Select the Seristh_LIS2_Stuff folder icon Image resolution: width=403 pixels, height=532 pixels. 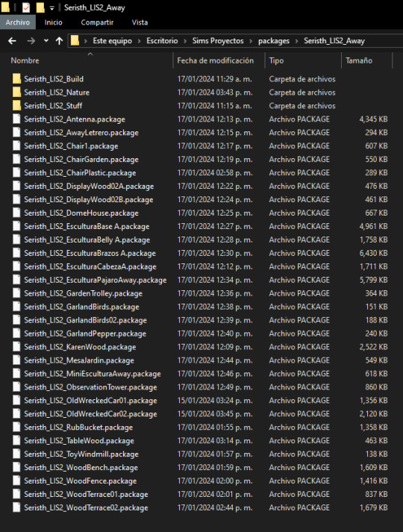(x=16, y=106)
